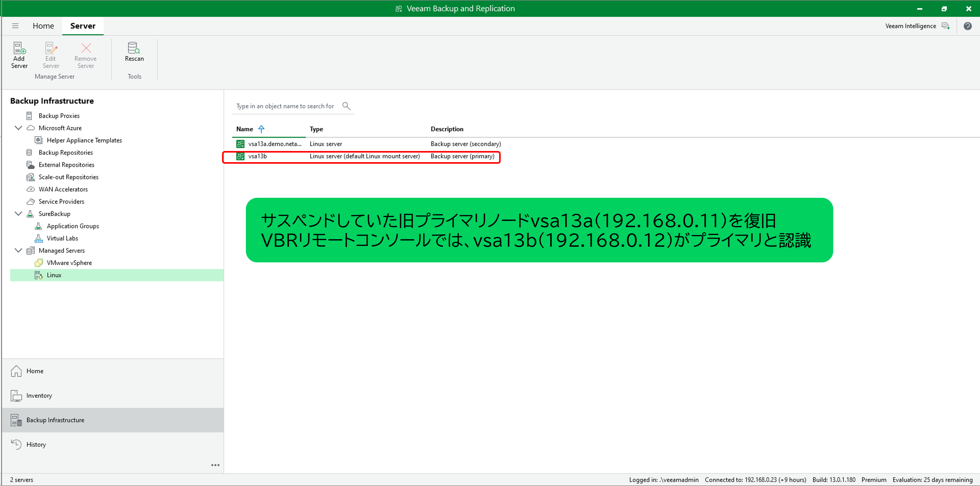Viewport: 980px width, 486px height.
Task: Click the object name search field
Action: click(x=285, y=106)
